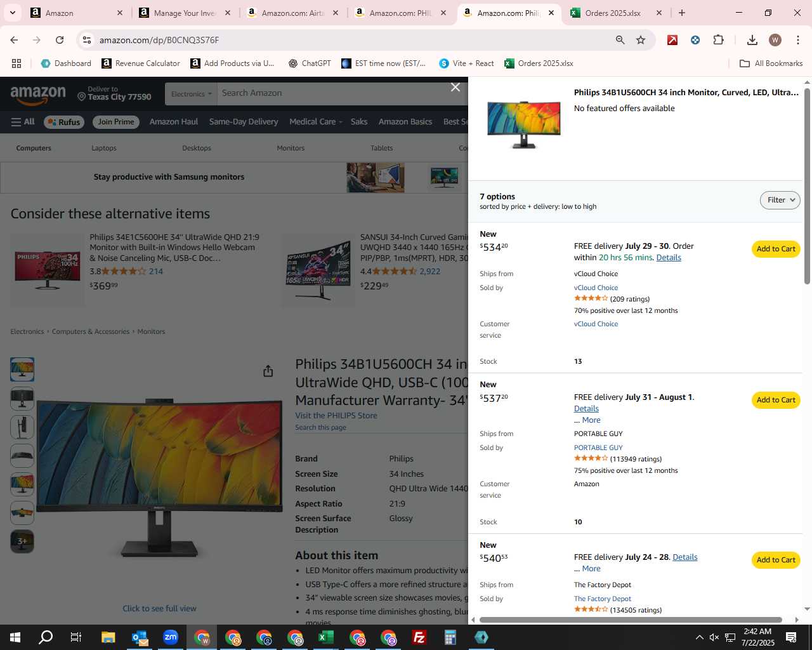The height and width of the screenshot is (650, 812).
Task: Bookmark this page with the star icon
Action: (641, 40)
